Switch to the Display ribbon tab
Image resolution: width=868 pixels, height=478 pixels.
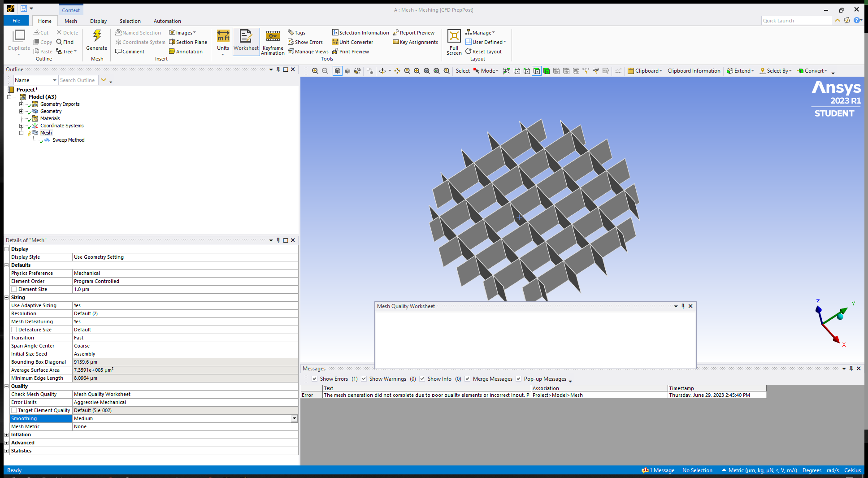(98, 21)
